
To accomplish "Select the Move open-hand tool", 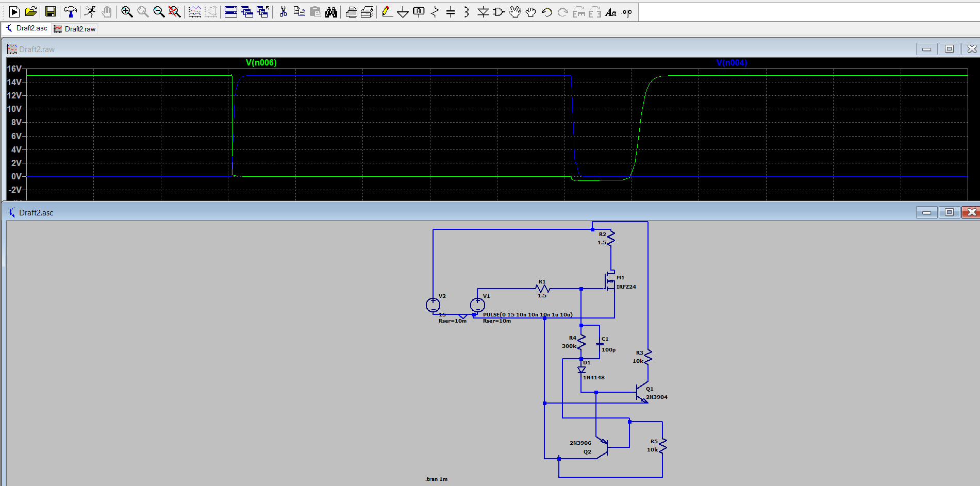I will (x=515, y=12).
